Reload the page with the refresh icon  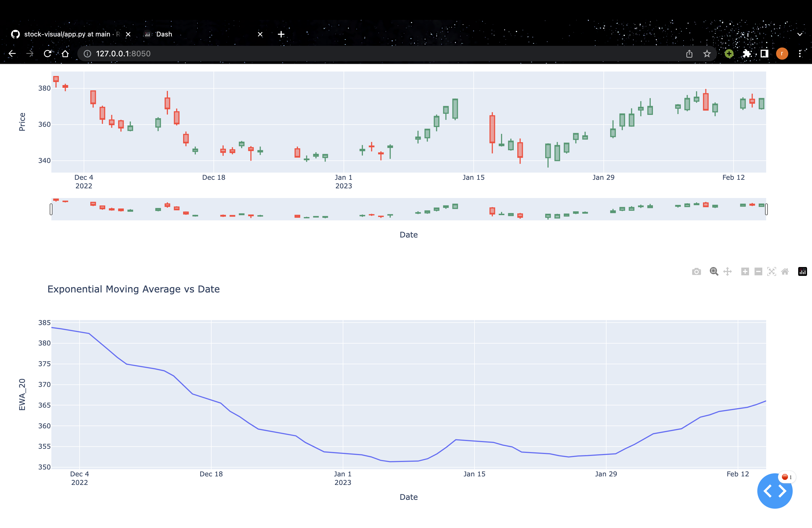pyautogui.click(x=48, y=54)
